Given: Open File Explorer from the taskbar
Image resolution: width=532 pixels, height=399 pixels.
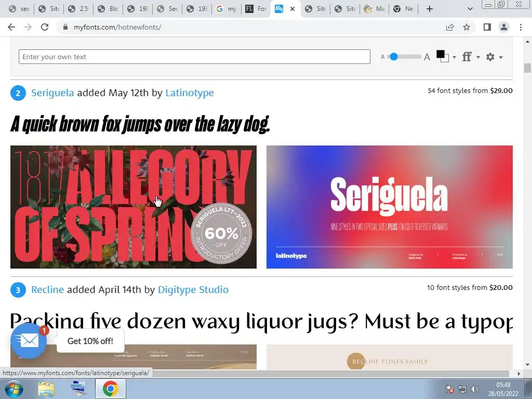Looking at the screenshot, I should pos(46,389).
